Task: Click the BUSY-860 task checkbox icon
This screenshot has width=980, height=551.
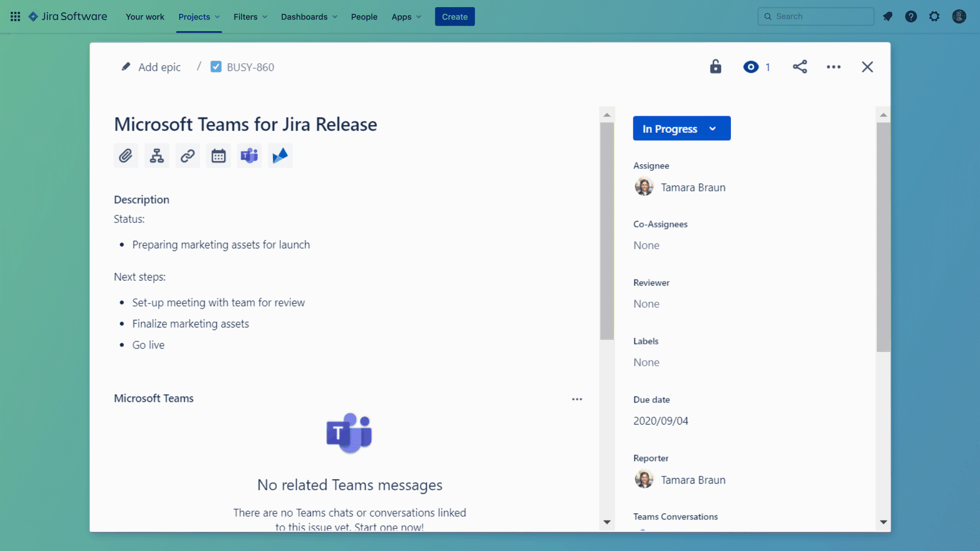Action: [x=216, y=67]
